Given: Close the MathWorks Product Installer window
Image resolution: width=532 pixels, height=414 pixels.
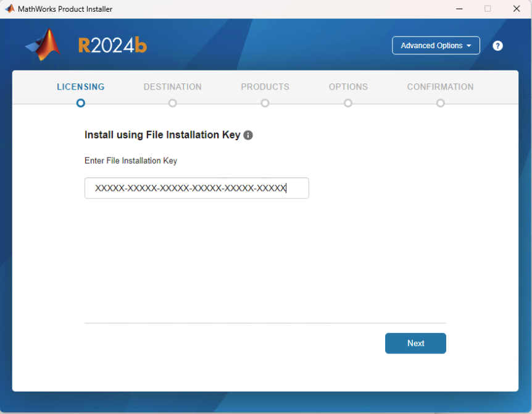Looking at the screenshot, I should coord(517,9).
